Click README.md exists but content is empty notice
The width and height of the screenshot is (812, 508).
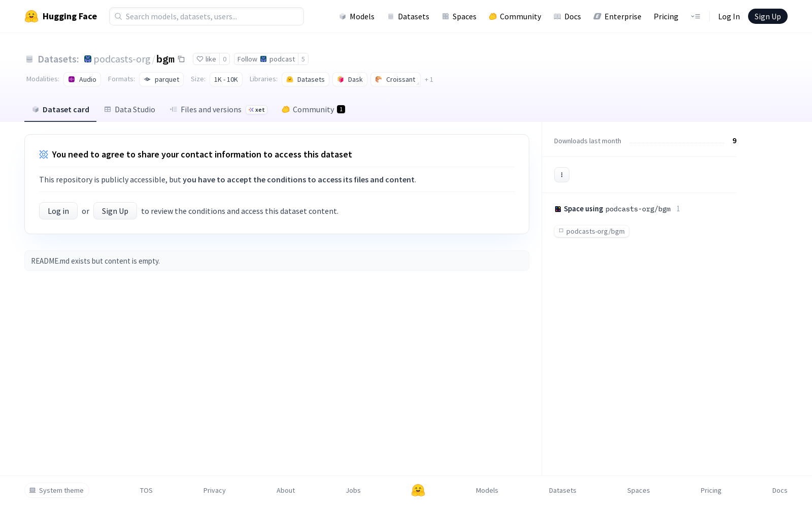tap(277, 261)
